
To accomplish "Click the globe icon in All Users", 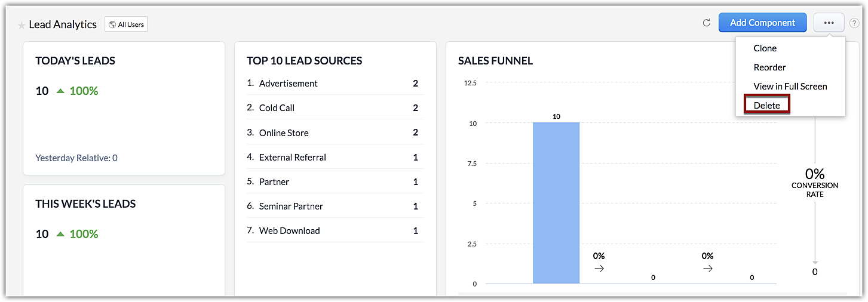I will (x=112, y=24).
